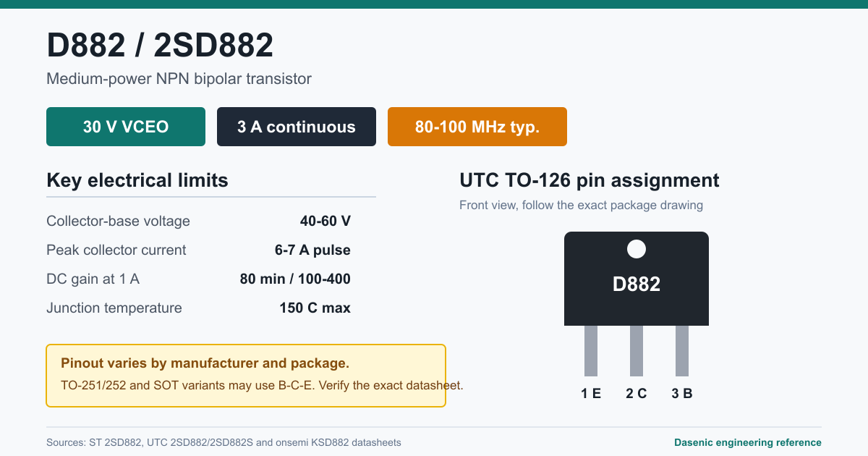Click the Collector-base voltage label
868x456 pixels.
[118, 221]
